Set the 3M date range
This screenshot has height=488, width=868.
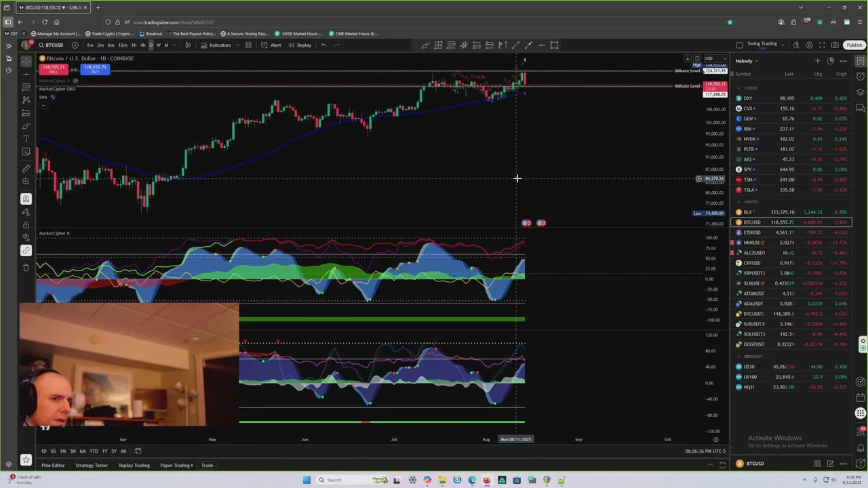[73, 451]
